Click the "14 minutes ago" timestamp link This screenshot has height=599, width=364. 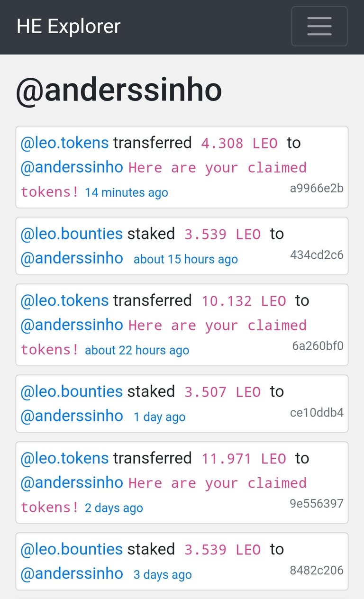127,192
